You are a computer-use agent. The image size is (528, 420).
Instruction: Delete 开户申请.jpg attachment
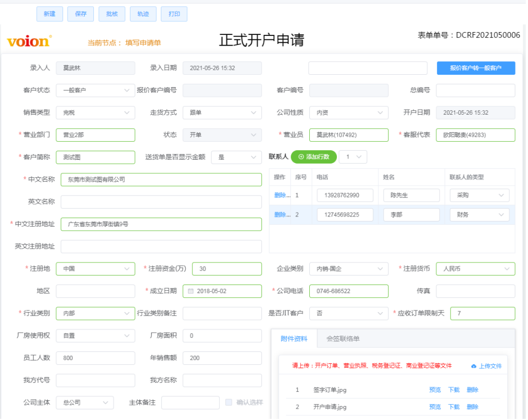[x=472, y=407]
